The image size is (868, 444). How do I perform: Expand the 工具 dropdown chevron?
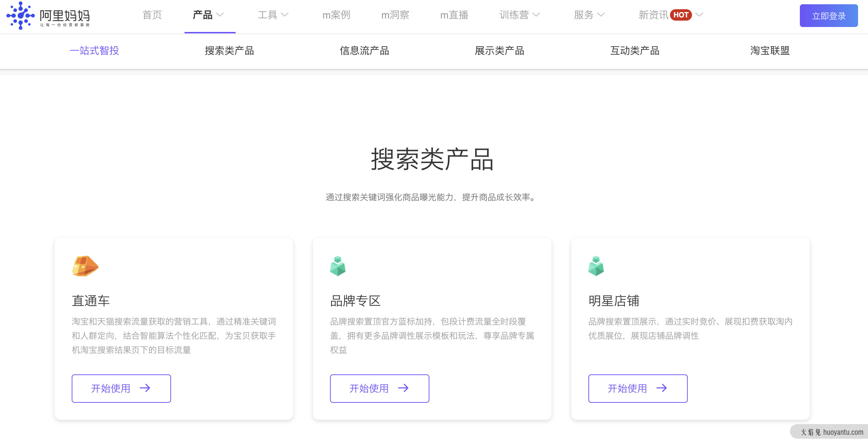pyautogui.click(x=285, y=15)
